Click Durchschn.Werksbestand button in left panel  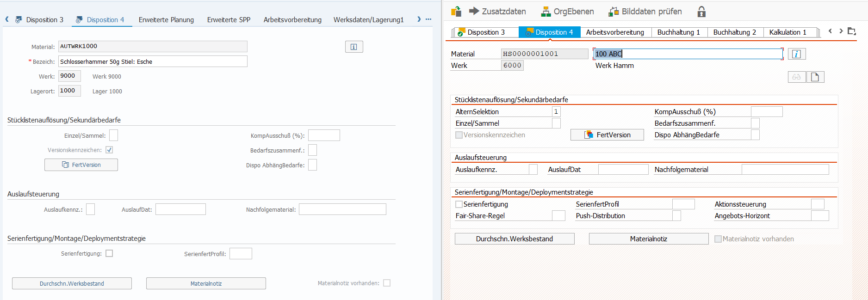pos(72,283)
